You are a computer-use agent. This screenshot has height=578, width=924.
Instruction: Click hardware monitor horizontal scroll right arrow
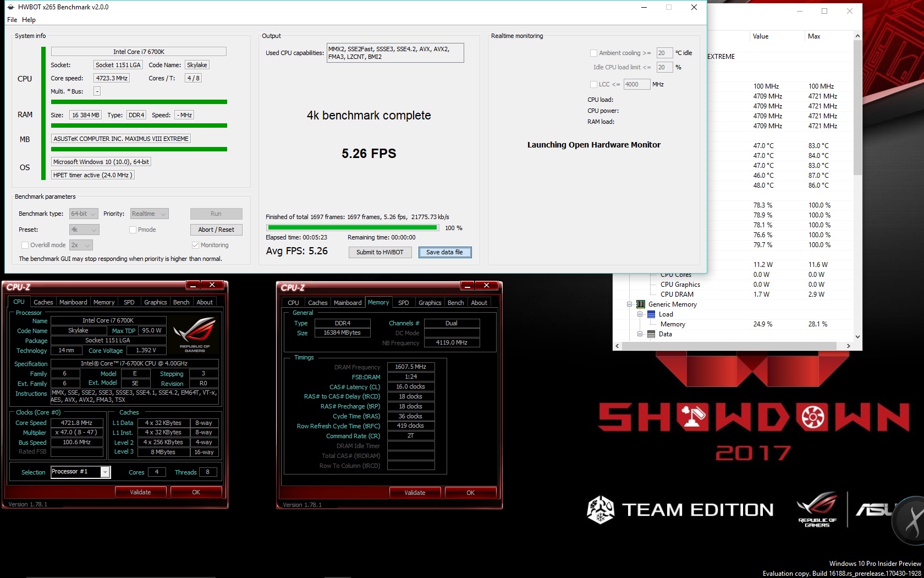tap(849, 346)
